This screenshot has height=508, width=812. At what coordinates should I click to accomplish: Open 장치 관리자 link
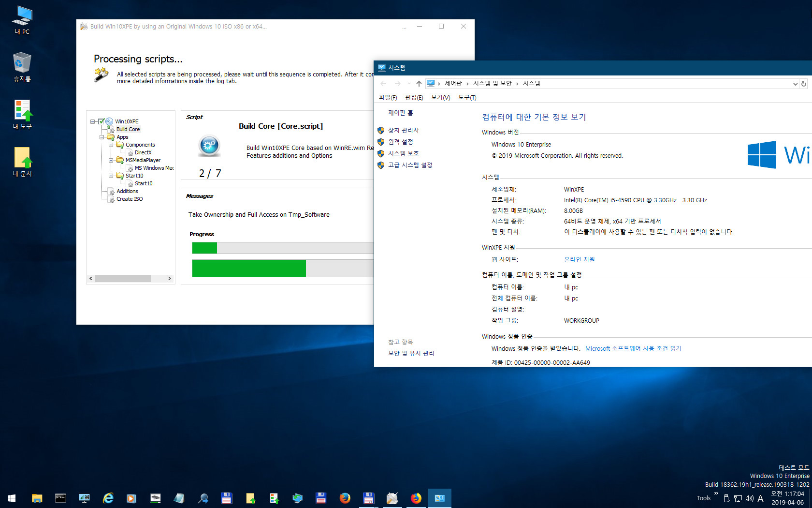tap(403, 130)
